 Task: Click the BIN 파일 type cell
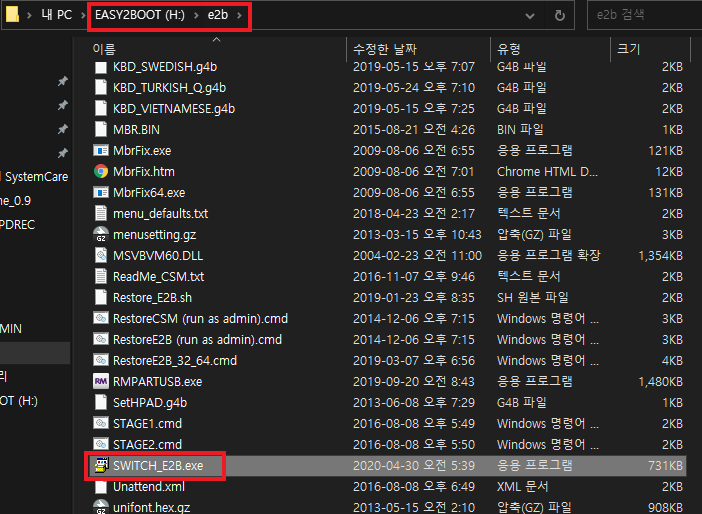[520, 130]
